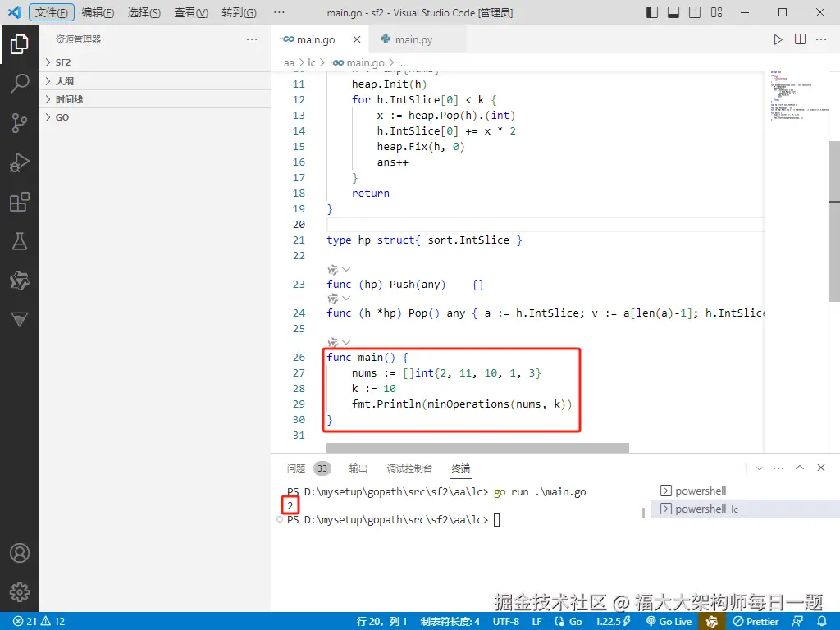Click Prettier status bar item

tap(756, 622)
